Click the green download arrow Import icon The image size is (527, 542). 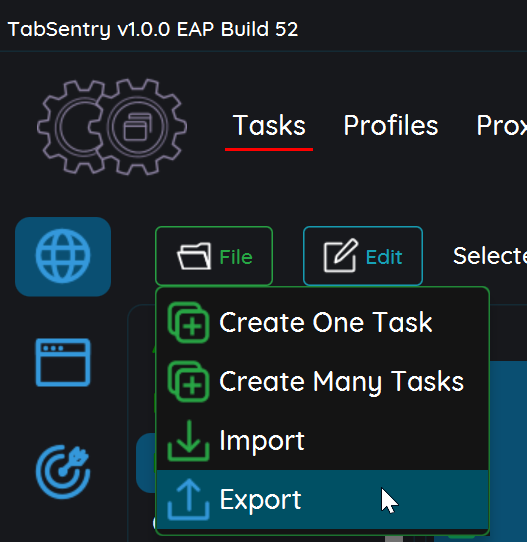188,441
